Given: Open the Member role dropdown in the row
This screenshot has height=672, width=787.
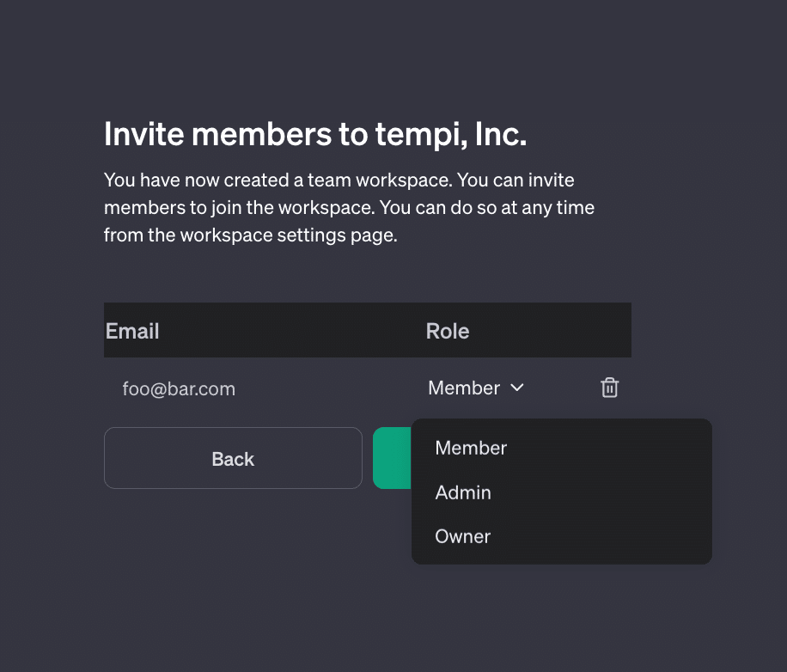Looking at the screenshot, I should (x=475, y=388).
